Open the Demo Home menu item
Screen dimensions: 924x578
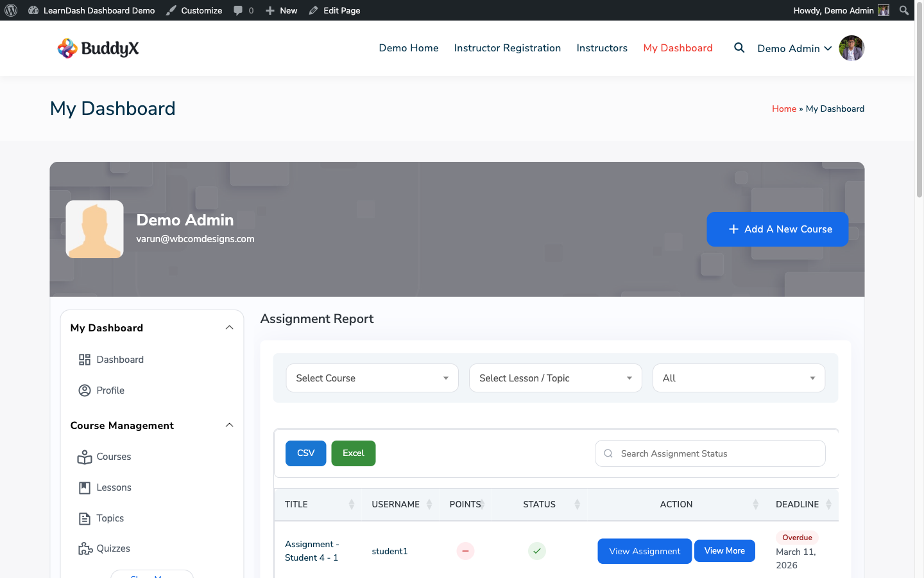(408, 48)
